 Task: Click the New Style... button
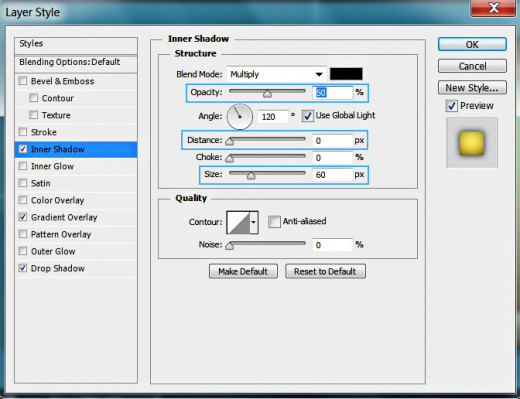point(472,88)
